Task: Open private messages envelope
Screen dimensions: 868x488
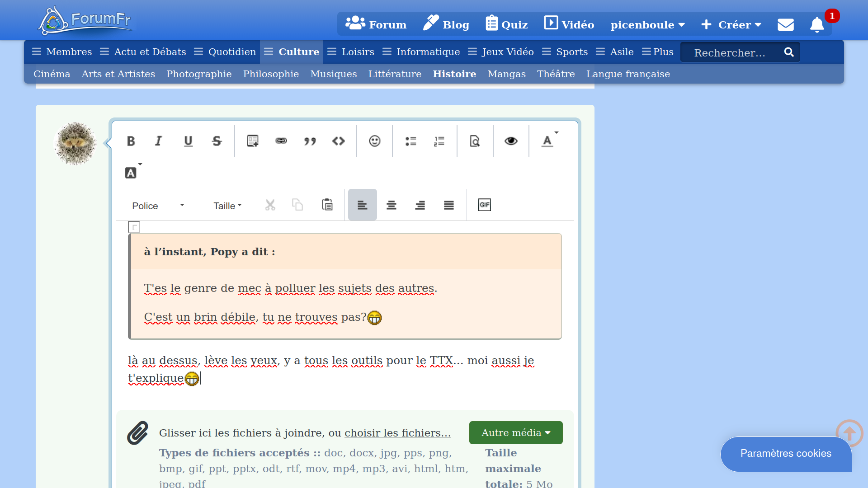Action: click(786, 24)
